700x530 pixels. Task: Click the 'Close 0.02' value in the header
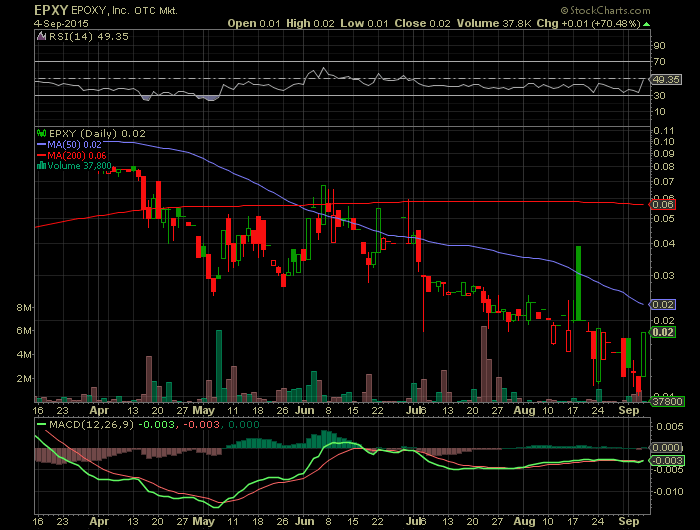pos(422,23)
